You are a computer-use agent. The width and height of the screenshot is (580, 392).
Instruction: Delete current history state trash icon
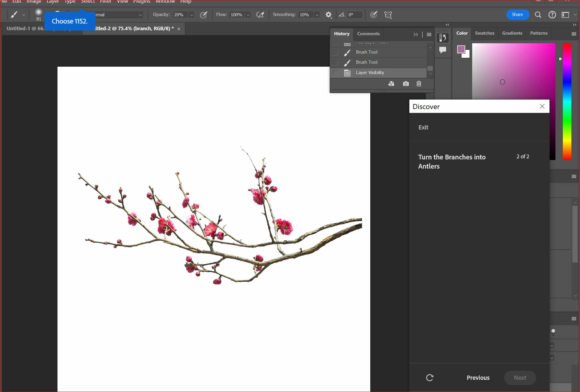[x=419, y=84]
